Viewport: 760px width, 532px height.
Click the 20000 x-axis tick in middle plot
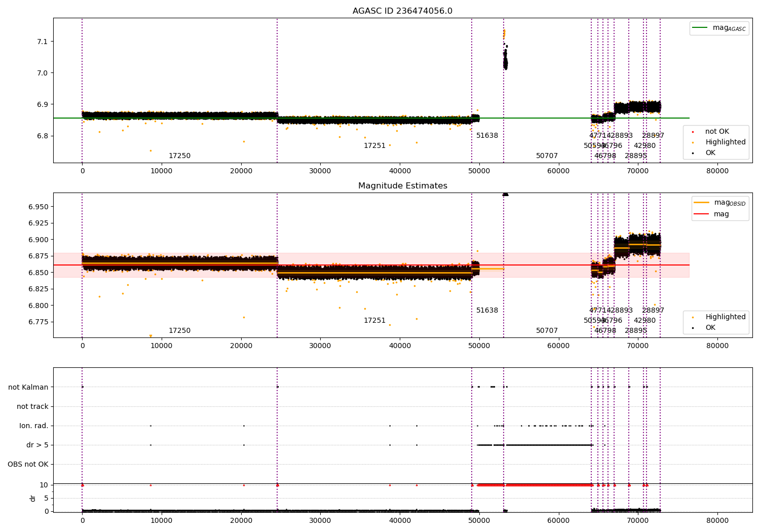click(x=241, y=346)
